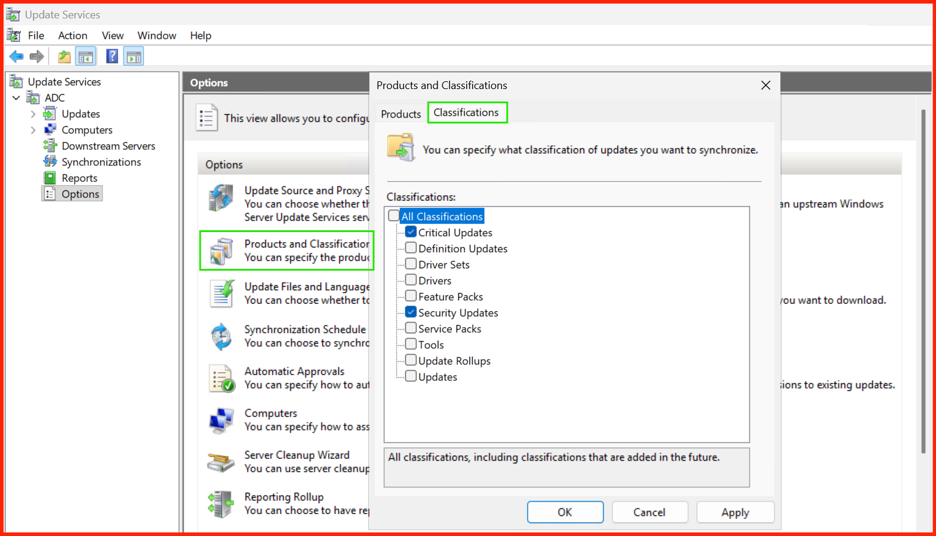Screen dimensions: 936x536
Task: Close the Products and Classifications dialog
Action: [x=765, y=85]
